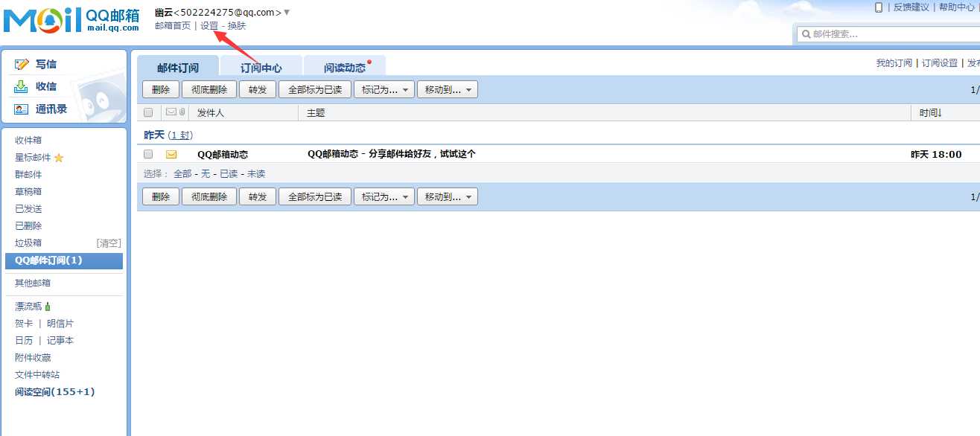Click the bottom 转发 button
The width and height of the screenshot is (980, 436).
(258, 197)
